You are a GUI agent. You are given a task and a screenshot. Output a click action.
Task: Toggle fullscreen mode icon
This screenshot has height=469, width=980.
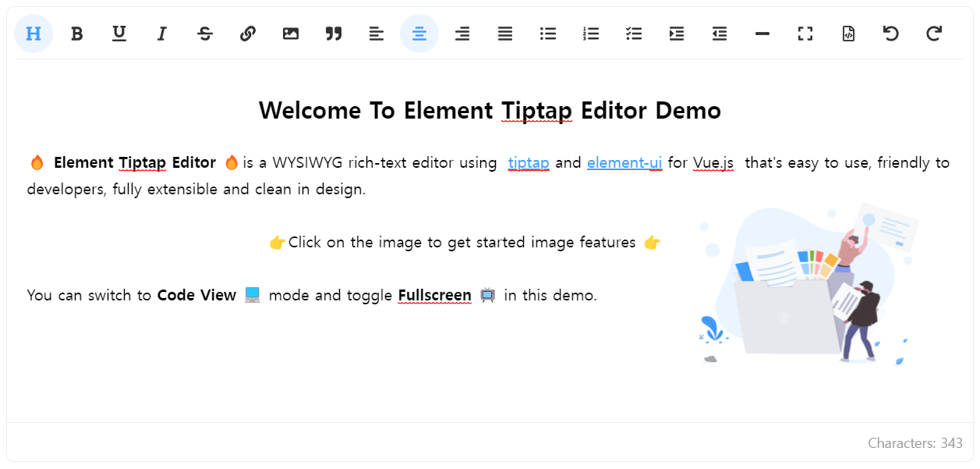click(x=805, y=34)
